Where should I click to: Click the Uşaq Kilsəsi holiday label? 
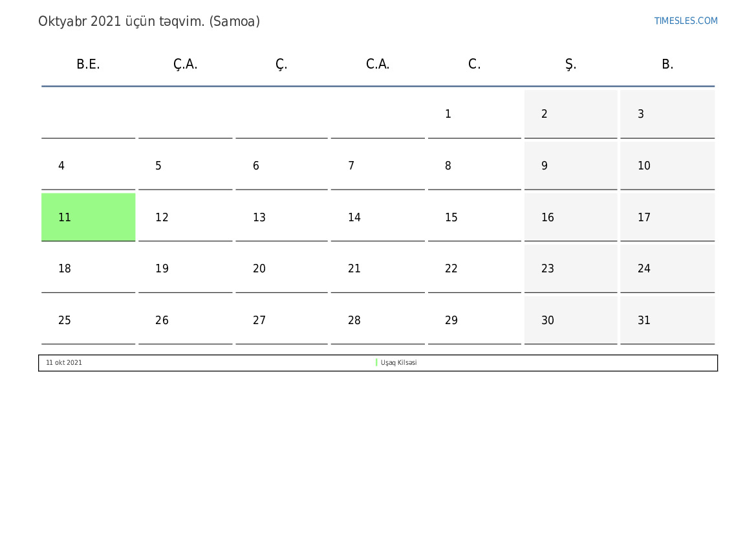point(398,363)
